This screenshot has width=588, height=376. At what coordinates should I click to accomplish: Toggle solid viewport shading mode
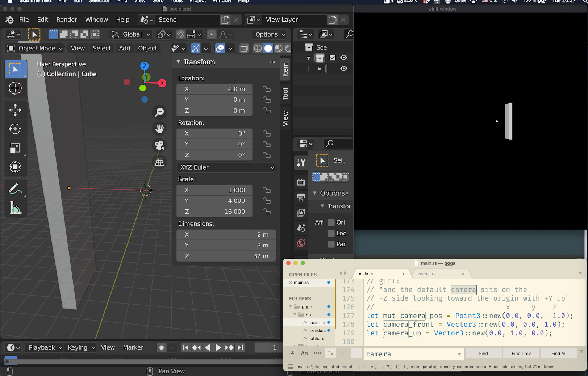pos(268,48)
